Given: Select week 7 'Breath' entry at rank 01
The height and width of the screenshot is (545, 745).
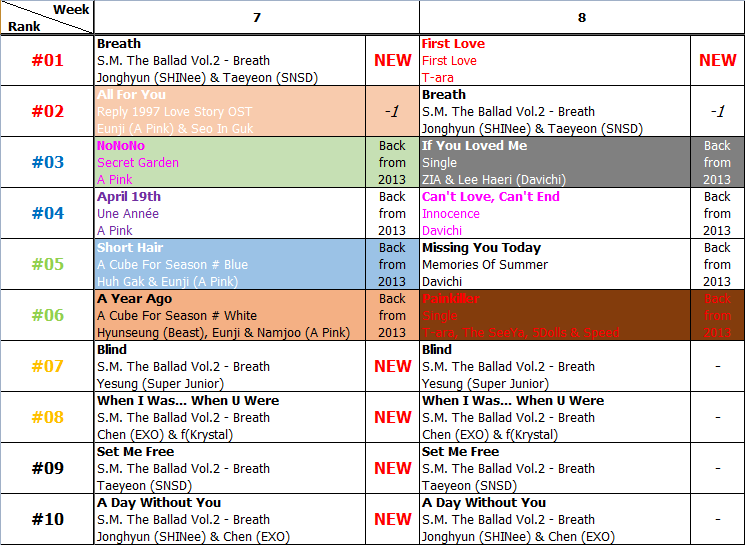Looking at the screenshot, I should [x=230, y=60].
